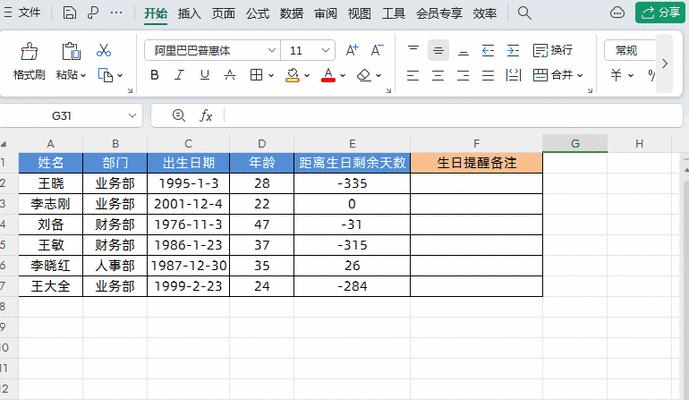Click into the formula bar input

(x=454, y=116)
